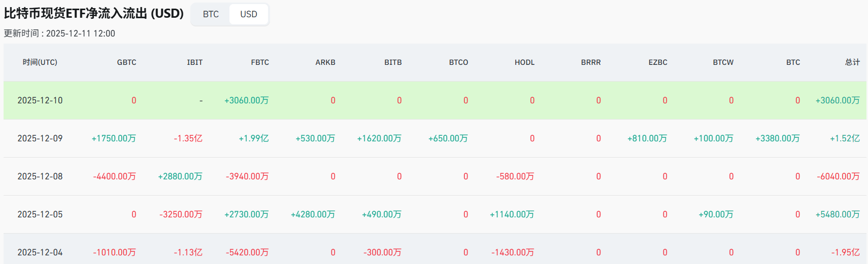Click the FBTC column header
Image resolution: width=868 pixels, height=264 pixels.
click(x=260, y=62)
